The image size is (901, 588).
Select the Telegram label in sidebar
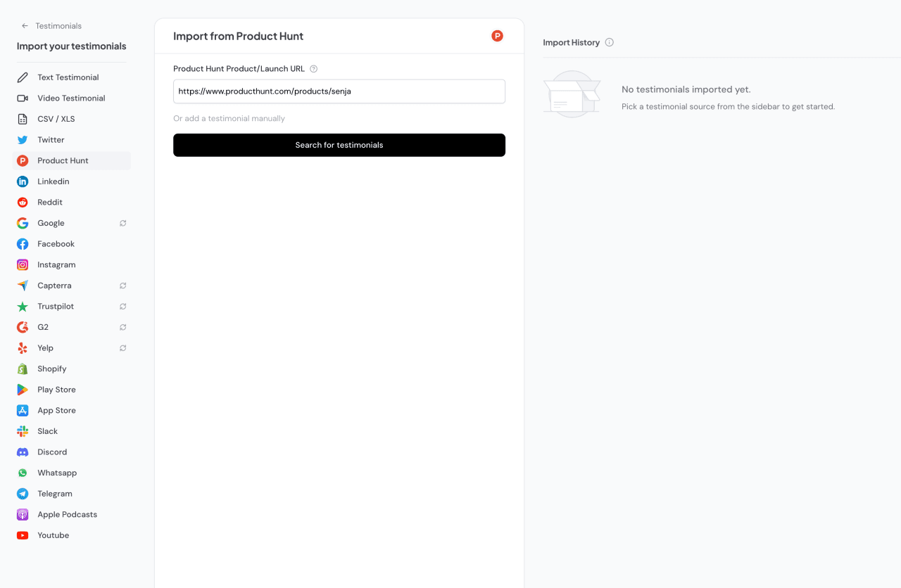[55, 494]
